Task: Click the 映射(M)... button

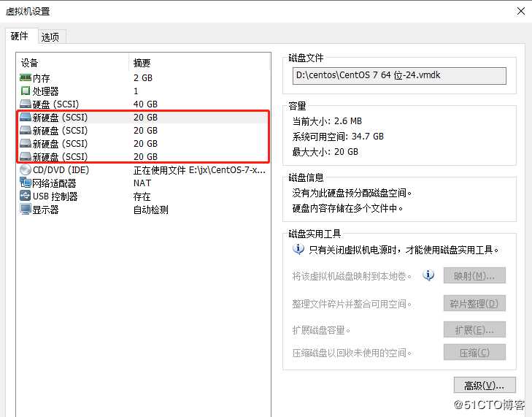Action: tap(474, 275)
